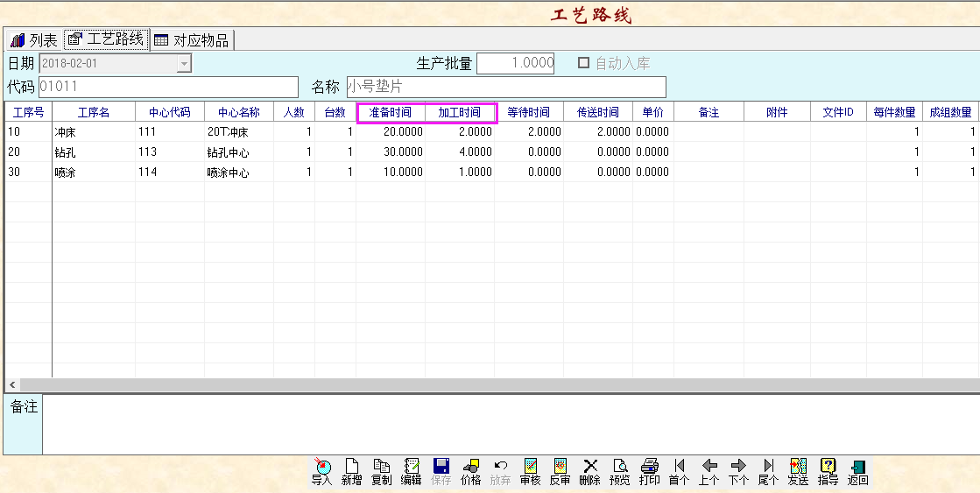The width and height of the screenshot is (980, 493).
Task: Select the 钻孔 process name cell
Action: point(94,151)
